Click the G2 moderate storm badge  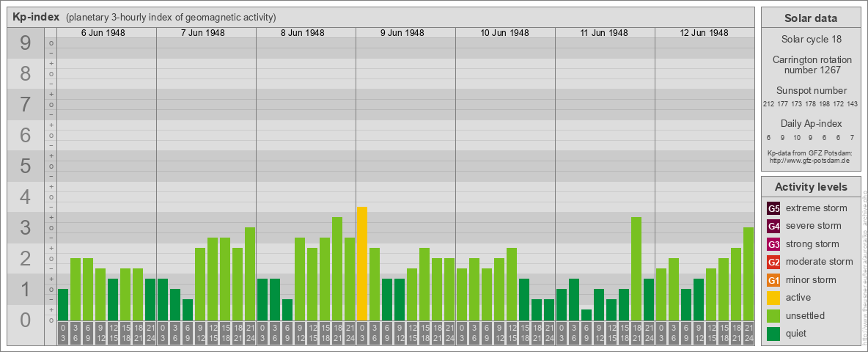(x=773, y=262)
